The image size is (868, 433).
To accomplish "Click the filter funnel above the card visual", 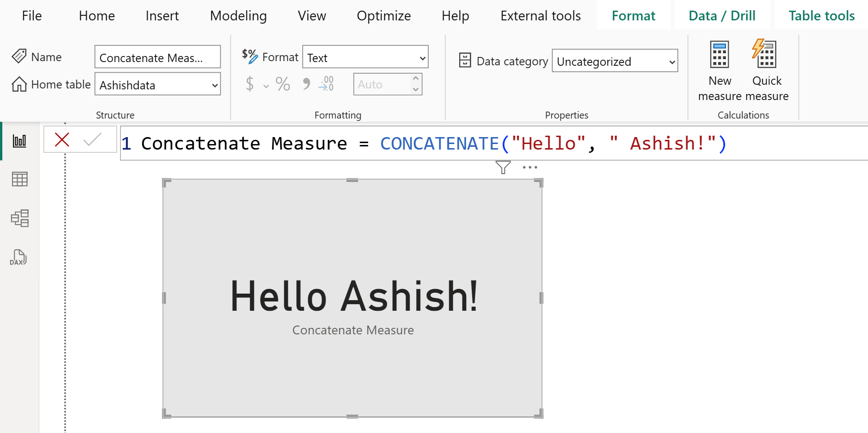I will point(503,167).
